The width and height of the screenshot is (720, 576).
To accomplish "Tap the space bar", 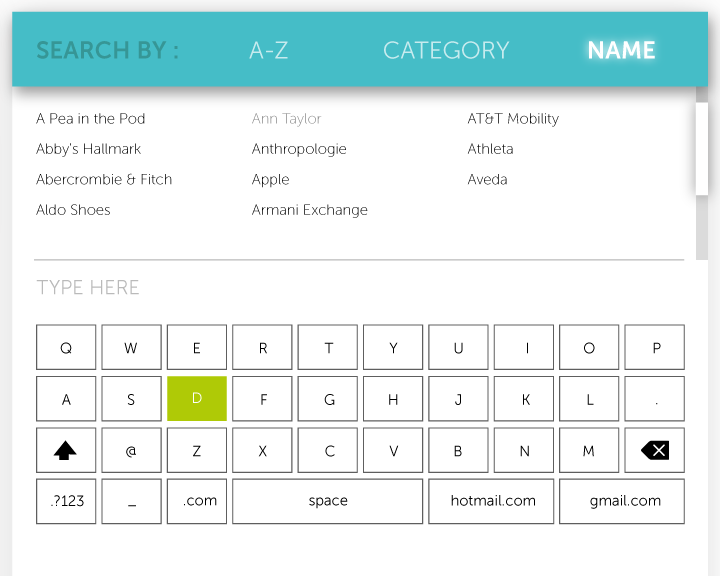I will click(x=327, y=501).
